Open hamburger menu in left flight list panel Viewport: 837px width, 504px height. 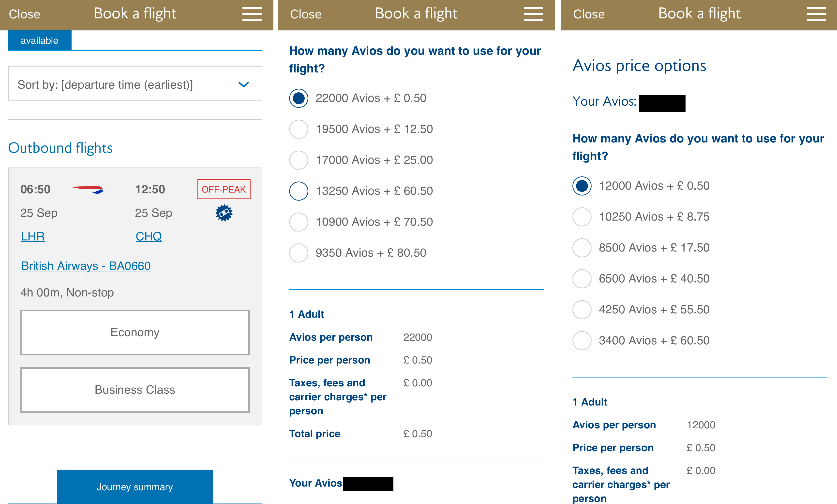point(252,14)
